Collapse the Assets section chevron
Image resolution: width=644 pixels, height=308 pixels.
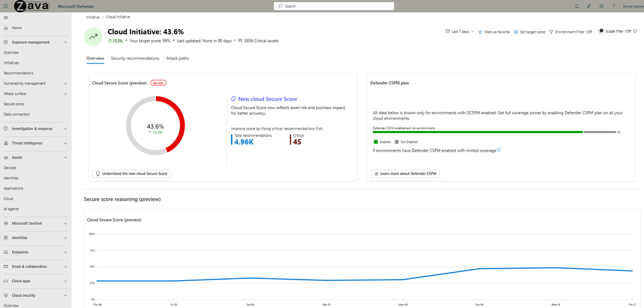(66, 158)
